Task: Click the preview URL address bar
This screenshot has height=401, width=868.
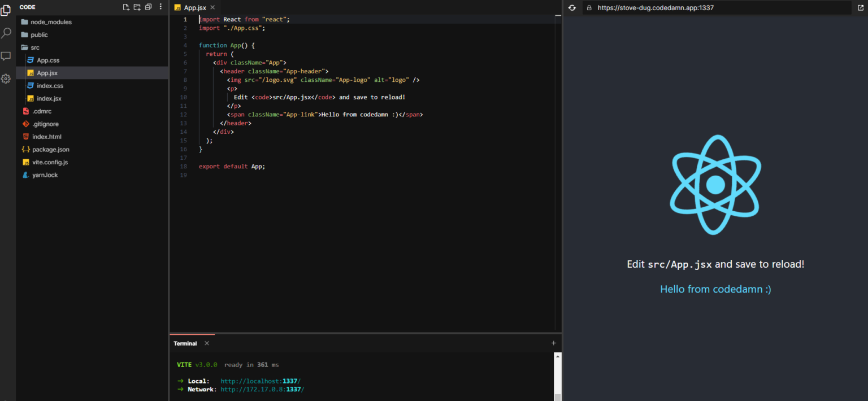Action: click(678, 7)
